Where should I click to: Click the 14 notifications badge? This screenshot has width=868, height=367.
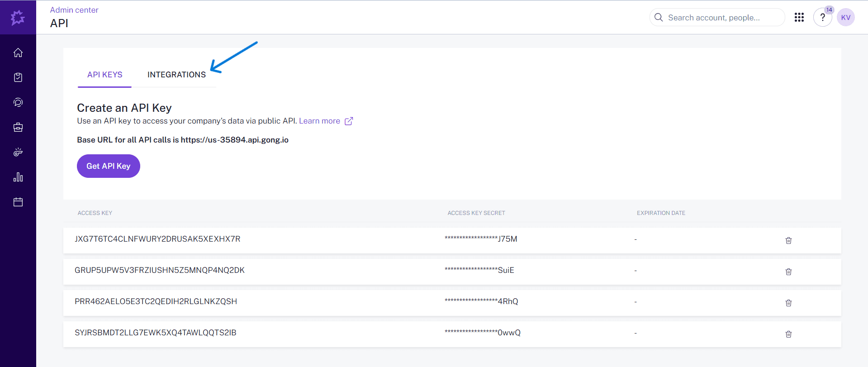tap(829, 10)
